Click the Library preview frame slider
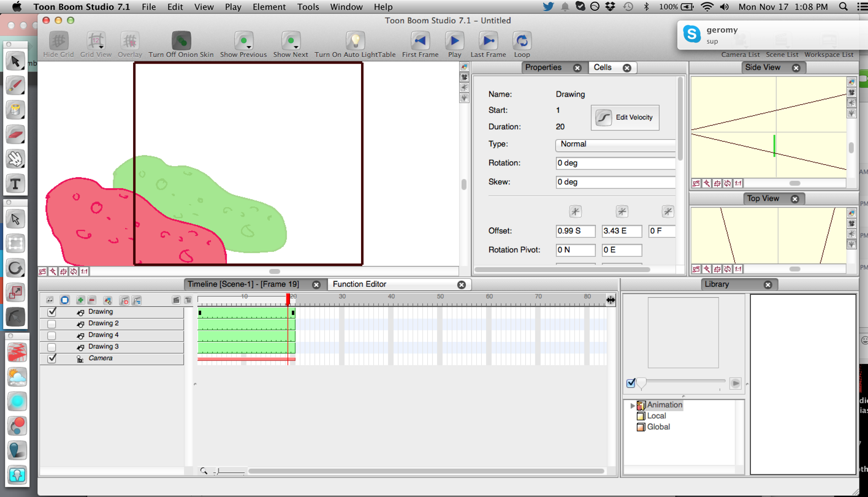The width and height of the screenshot is (868, 497). pos(641,384)
